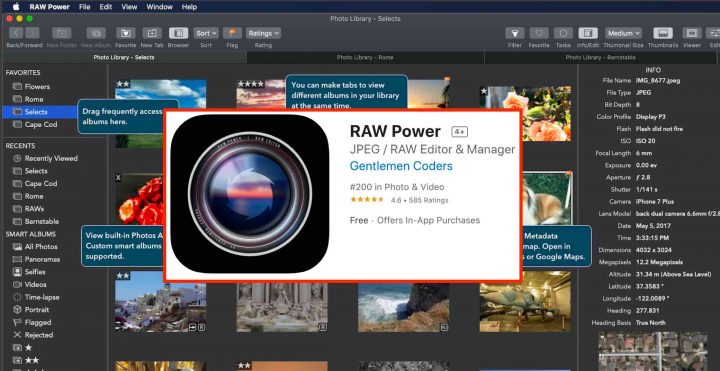Switch to Viewer mode
This screenshot has width=720, height=371.
pyautogui.click(x=692, y=33)
